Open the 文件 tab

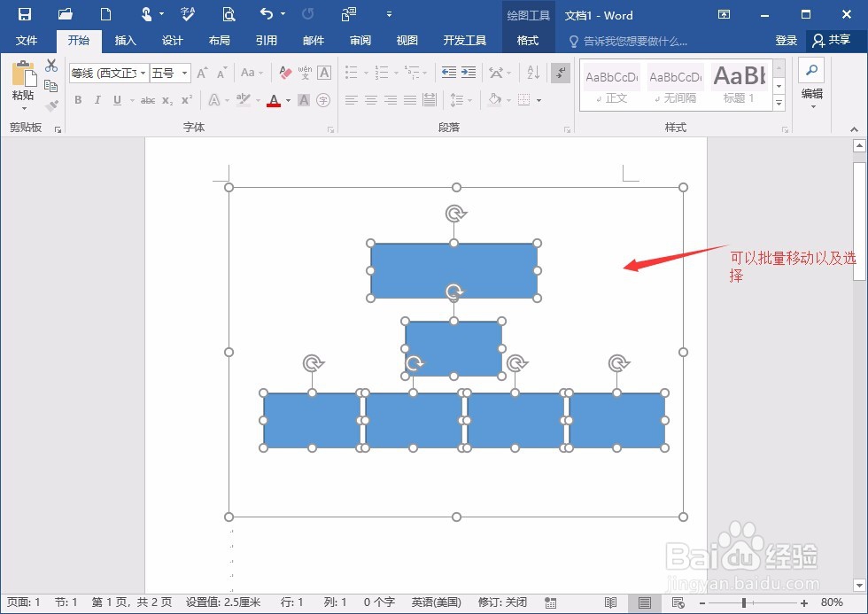point(27,41)
